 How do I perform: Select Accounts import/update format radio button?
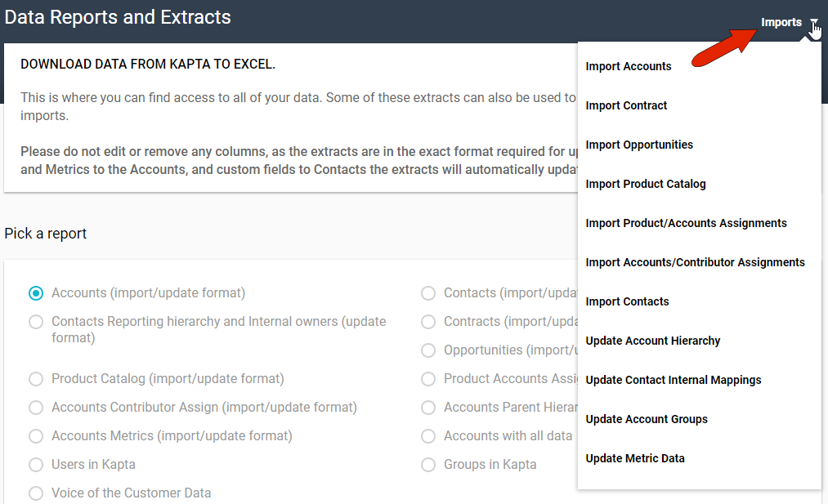click(x=36, y=293)
